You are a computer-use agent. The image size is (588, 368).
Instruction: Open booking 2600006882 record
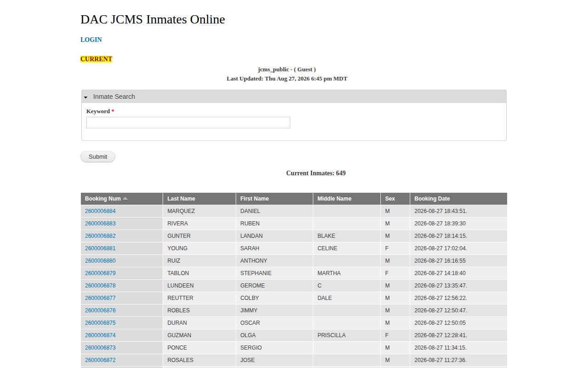[x=100, y=236]
